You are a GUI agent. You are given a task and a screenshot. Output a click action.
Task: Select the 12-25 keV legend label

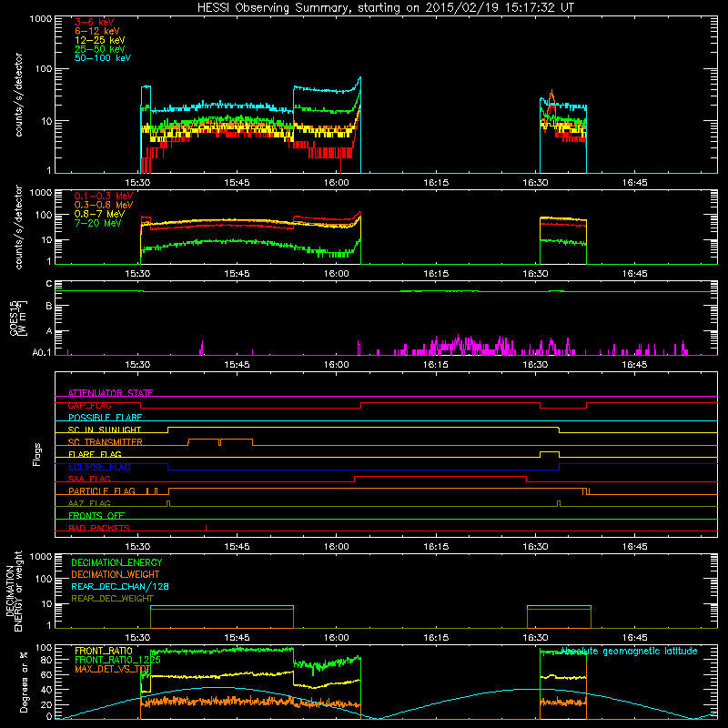click(100, 40)
